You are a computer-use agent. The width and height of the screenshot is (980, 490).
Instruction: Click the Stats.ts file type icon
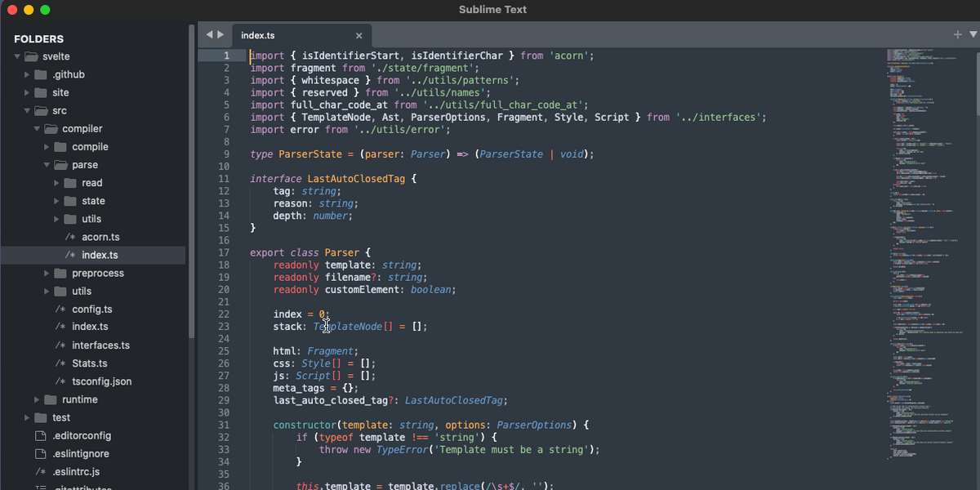(60, 363)
